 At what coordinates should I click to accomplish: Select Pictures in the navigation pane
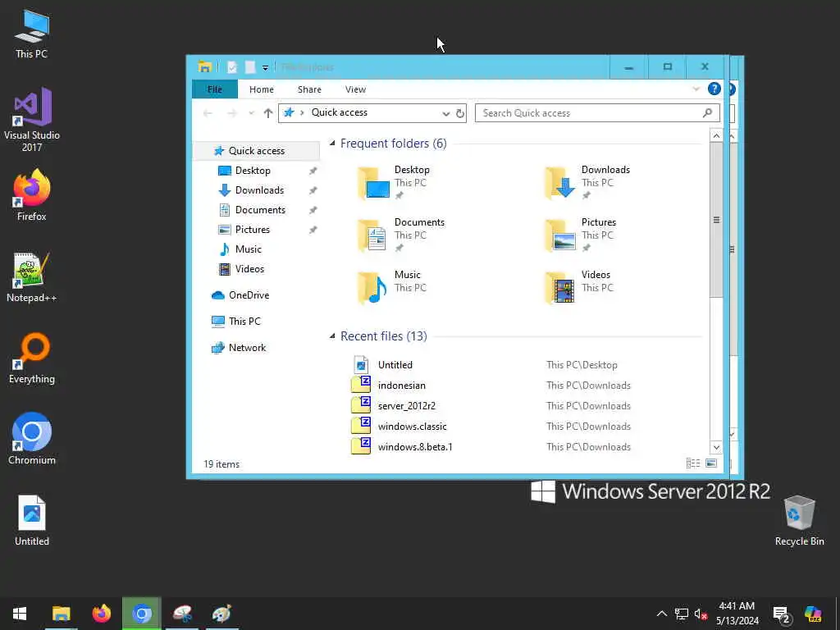point(253,230)
